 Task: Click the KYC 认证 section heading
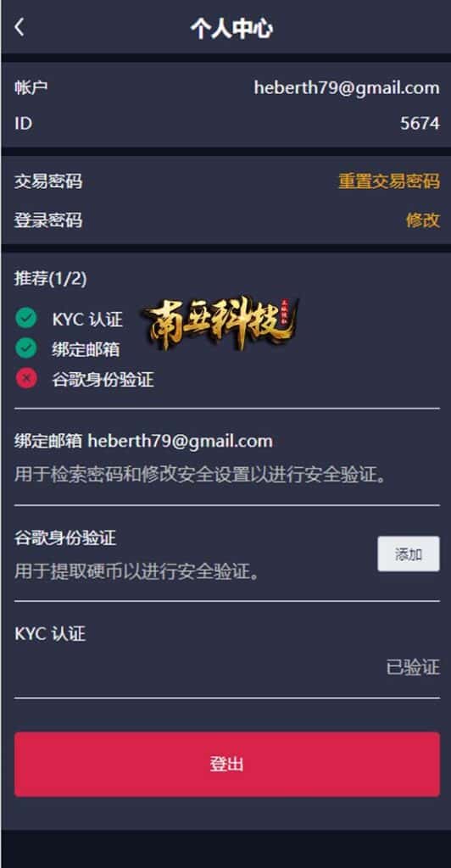click(x=50, y=633)
